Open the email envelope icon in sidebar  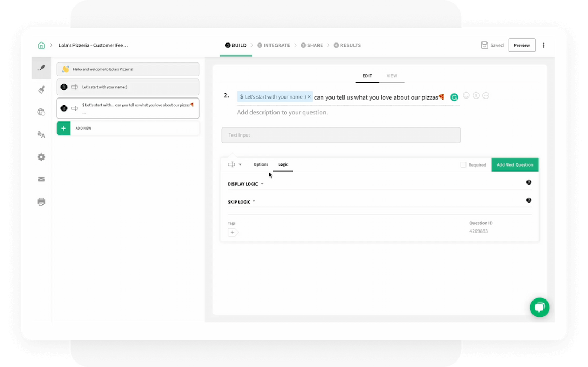coord(41,179)
